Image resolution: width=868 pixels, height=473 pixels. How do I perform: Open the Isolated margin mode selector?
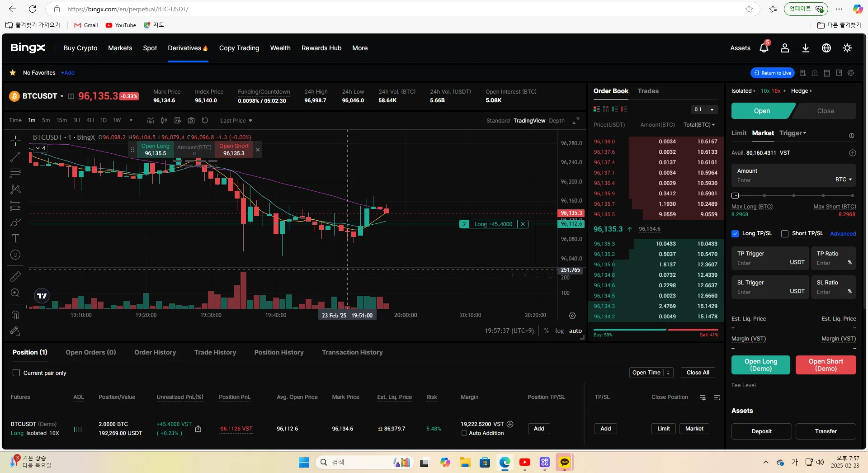tap(743, 91)
